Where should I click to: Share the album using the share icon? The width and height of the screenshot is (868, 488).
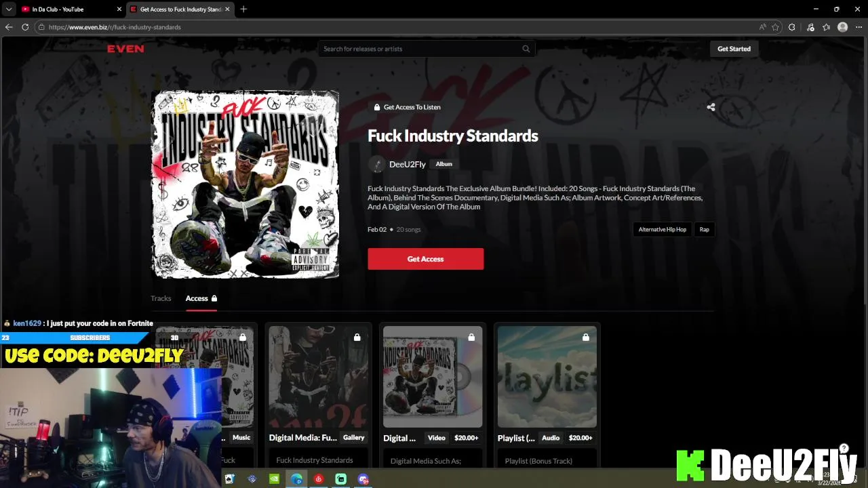pos(711,107)
